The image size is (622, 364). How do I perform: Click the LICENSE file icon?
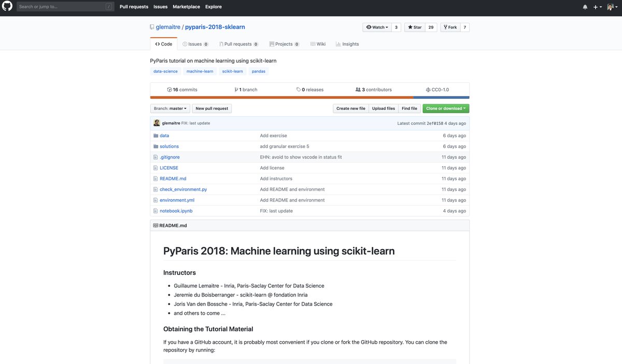click(x=155, y=168)
